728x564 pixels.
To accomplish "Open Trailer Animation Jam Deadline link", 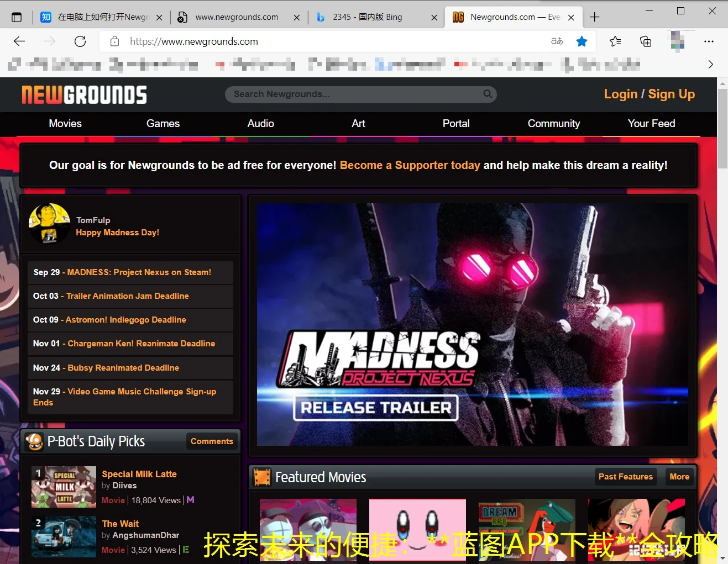I will coord(128,296).
